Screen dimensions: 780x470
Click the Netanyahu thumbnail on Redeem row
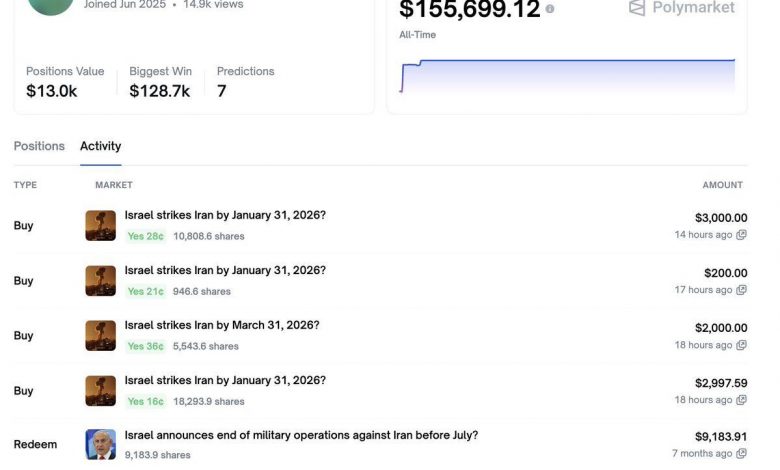click(x=100, y=445)
